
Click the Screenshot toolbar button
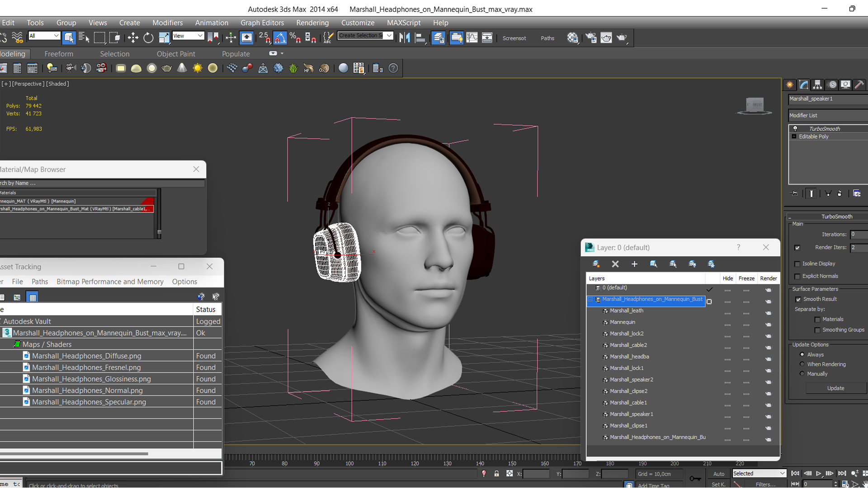pos(514,38)
